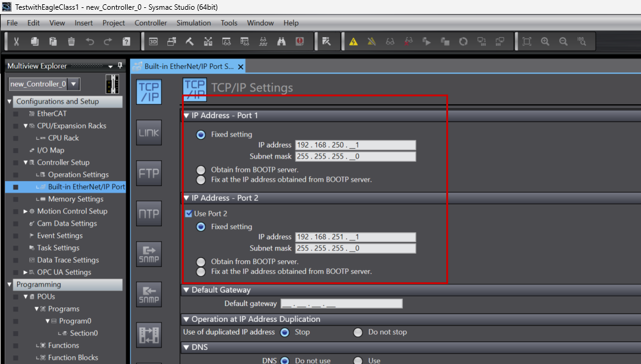
Task: Uncheck the Use Port 2 checkbox
Action: pos(189,213)
